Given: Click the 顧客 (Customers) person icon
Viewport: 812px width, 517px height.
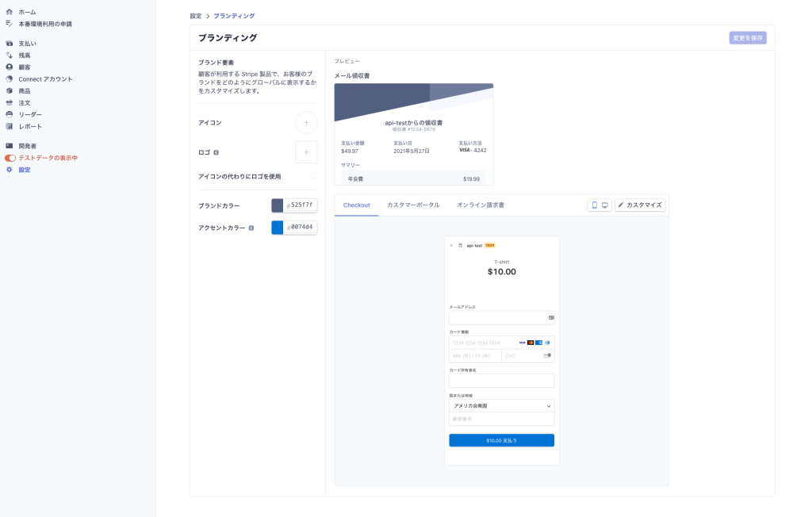Looking at the screenshot, I should point(10,67).
